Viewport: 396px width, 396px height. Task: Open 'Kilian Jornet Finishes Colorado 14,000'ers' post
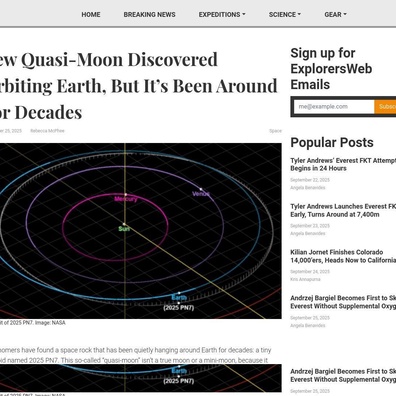(343, 256)
